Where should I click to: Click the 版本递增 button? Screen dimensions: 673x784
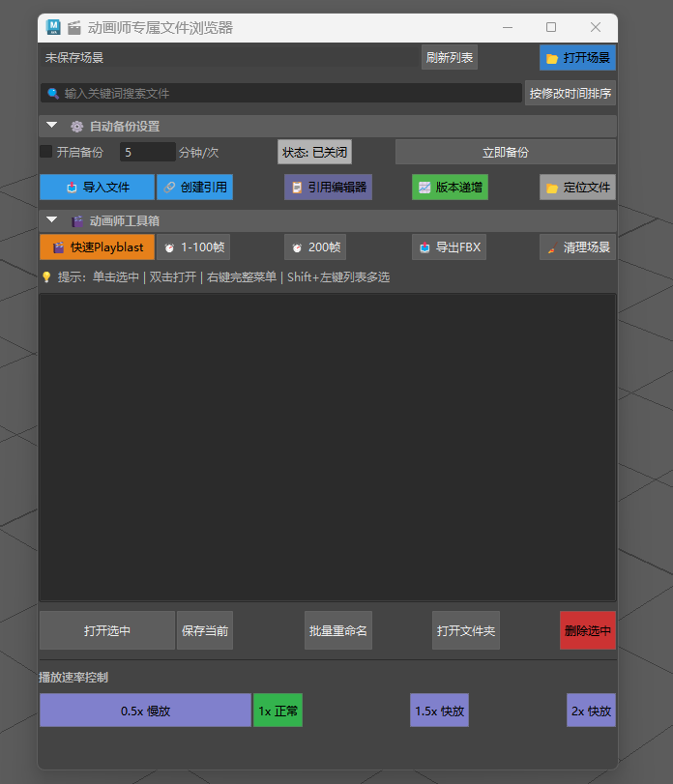[x=450, y=187]
